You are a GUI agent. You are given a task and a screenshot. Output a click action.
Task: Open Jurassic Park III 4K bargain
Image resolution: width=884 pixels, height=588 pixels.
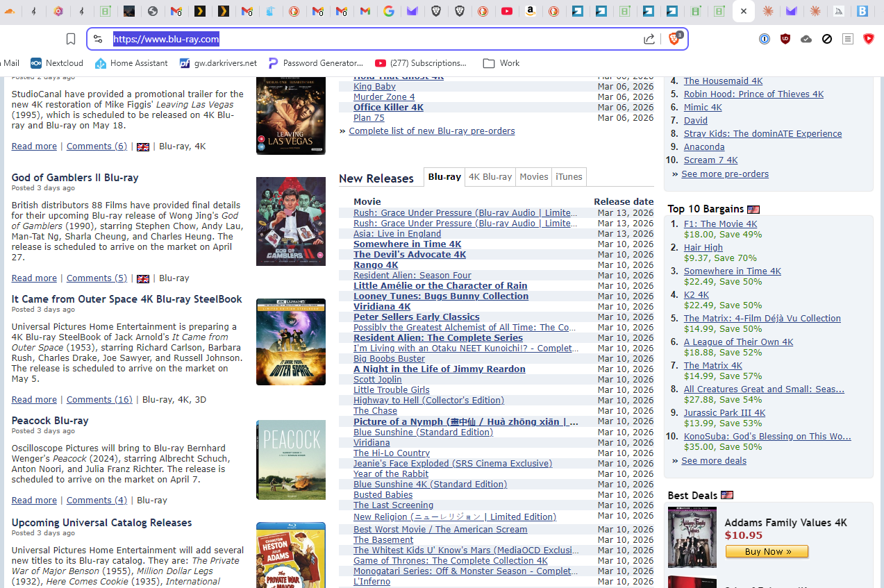tap(724, 413)
